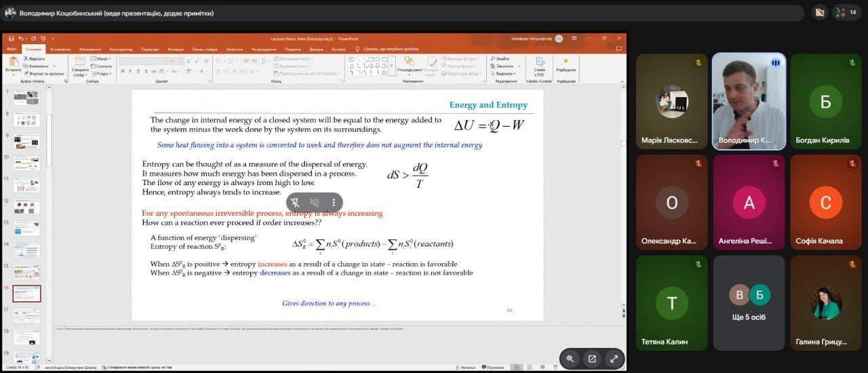Select Тетяна Калин participant tile
Image resolution: width=868 pixels, height=373 pixels.
(x=671, y=303)
